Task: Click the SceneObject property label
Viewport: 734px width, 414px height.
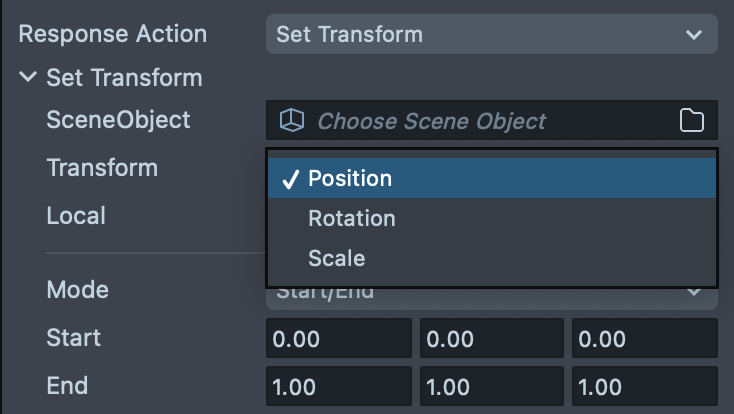Action: click(x=118, y=120)
